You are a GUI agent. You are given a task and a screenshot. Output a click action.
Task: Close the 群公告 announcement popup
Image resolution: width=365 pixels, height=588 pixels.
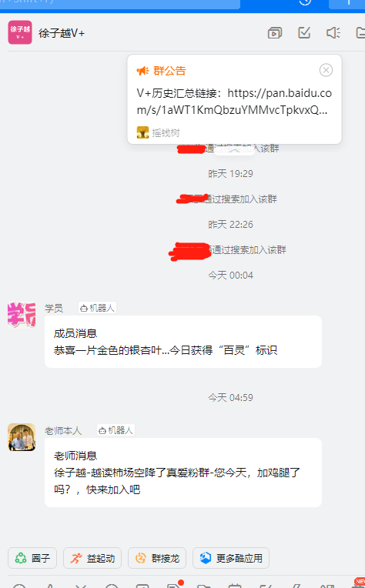(x=326, y=70)
